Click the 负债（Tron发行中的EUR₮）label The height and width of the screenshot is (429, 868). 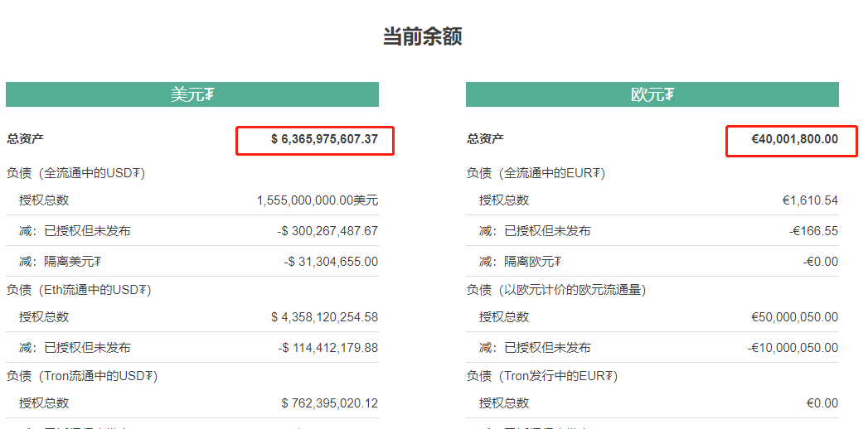[x=542, y=377]
